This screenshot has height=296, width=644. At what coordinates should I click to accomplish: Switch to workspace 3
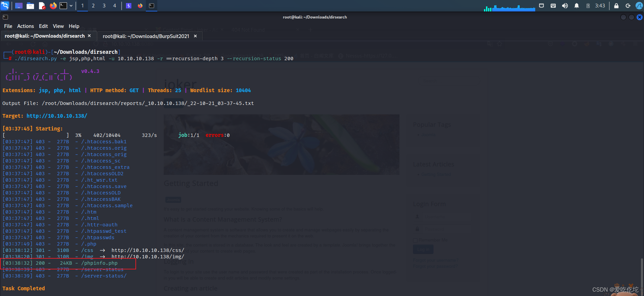click(104, 6)
